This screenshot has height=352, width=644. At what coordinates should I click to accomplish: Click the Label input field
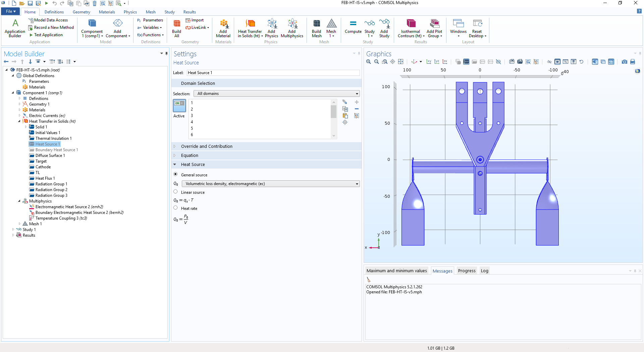tap(273, 73)
